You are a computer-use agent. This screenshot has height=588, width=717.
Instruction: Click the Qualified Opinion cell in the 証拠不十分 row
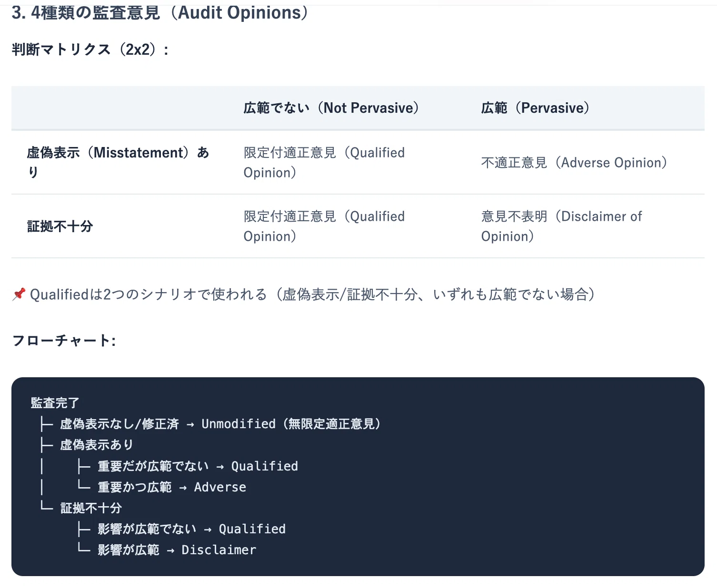pyautogui.click(x=324, y=226)
